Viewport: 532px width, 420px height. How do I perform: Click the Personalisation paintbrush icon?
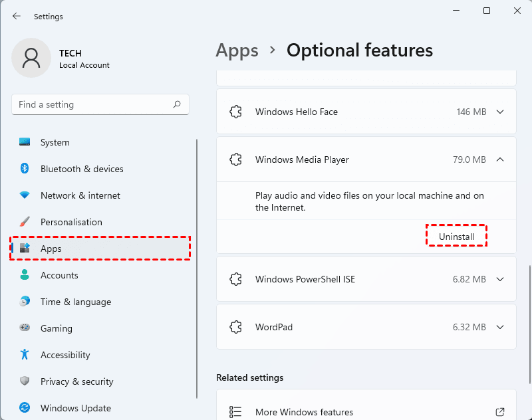click(25, 222)
